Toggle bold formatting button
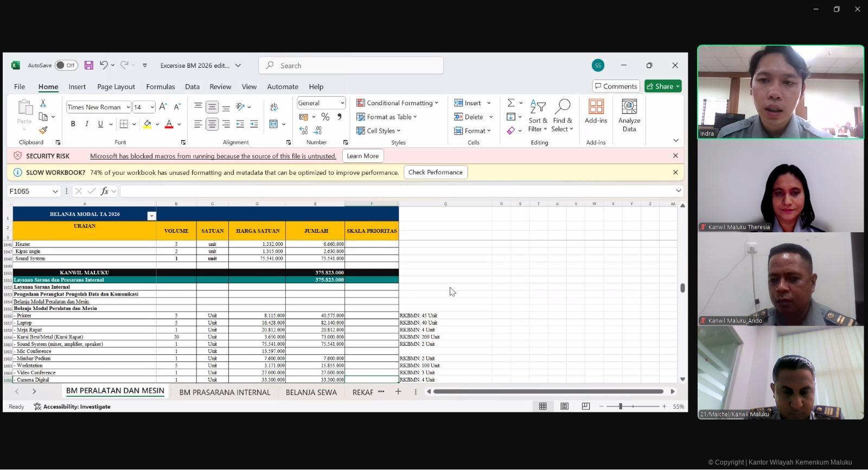Image resolution: width=868 pixels, height=470 pixels. (73, 124)
